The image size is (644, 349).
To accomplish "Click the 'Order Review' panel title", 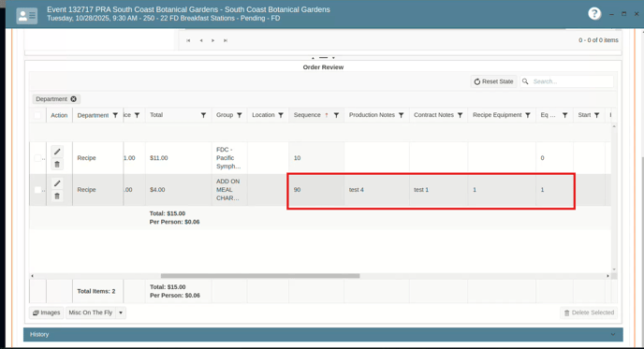I will click(323, 67).
